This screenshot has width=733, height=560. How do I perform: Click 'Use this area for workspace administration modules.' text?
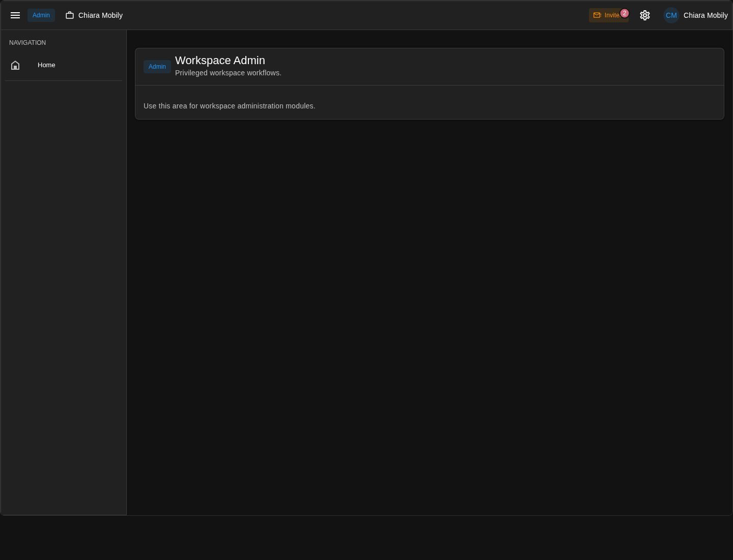pyautogui.click(x=230, y=106)
